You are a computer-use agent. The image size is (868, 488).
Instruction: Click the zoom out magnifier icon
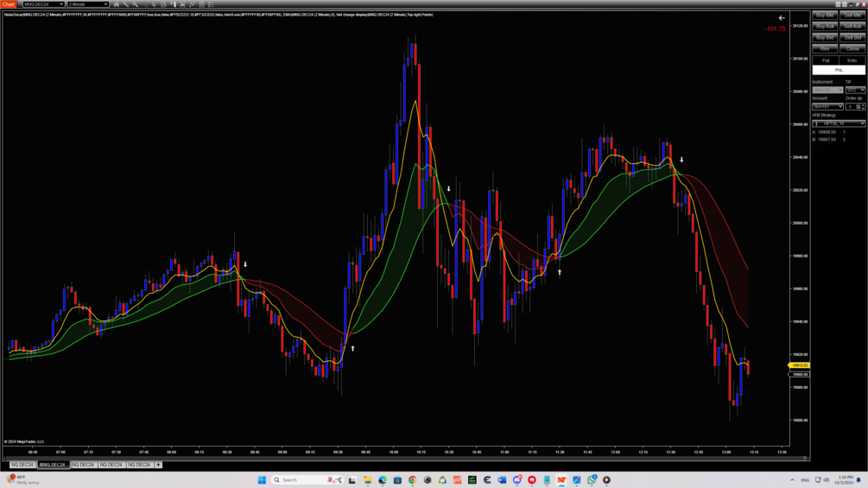coord(144,3)
